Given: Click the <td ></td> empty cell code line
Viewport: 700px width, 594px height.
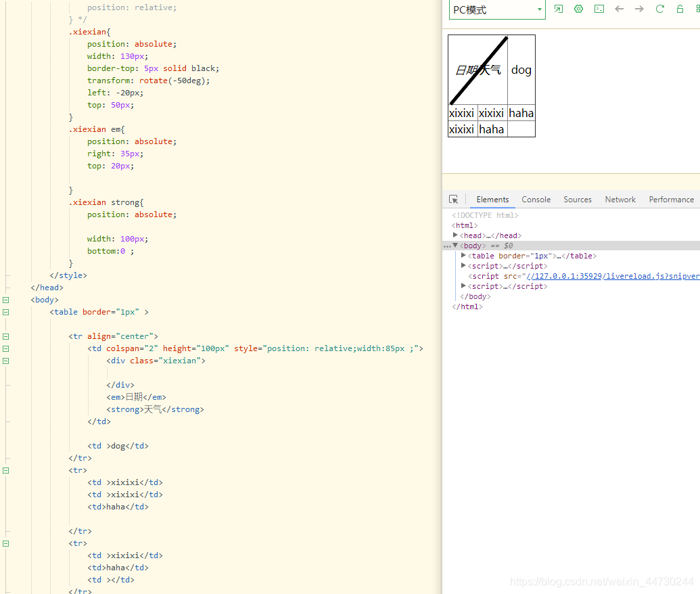Looking at the screenshot, I should click(111, 580).
